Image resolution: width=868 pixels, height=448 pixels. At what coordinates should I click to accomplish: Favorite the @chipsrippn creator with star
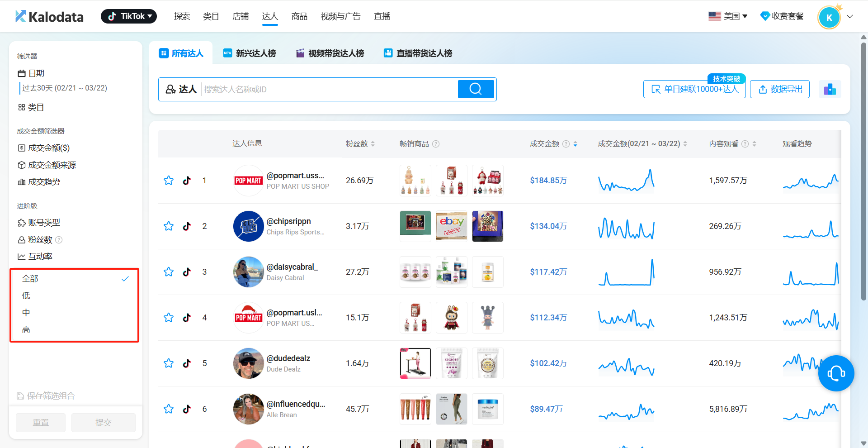coord(169,226)
